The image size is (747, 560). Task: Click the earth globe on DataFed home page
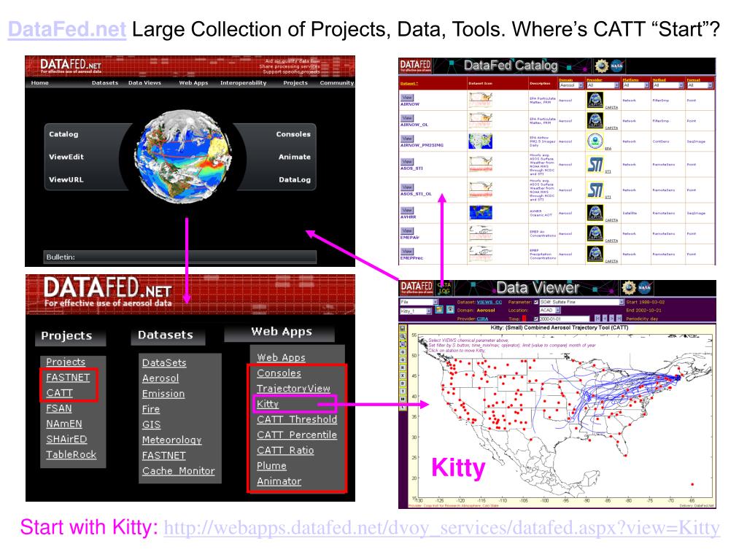(x=182, y=156)
